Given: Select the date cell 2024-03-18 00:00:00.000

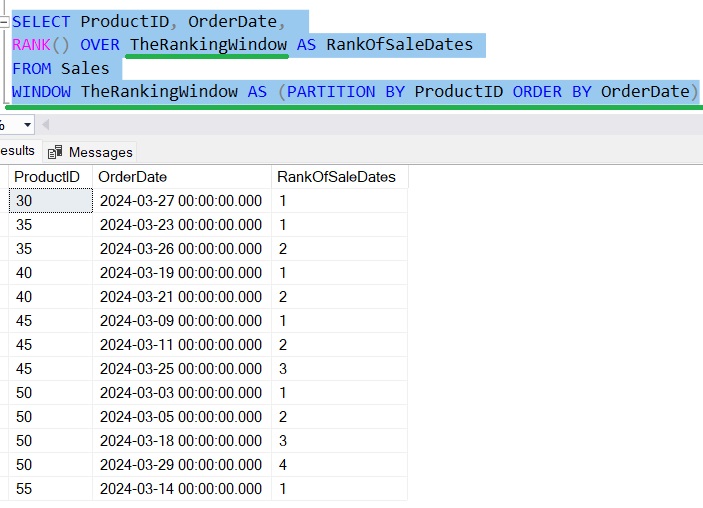Looking at the screenshot, I should click(x=182, y=441).
